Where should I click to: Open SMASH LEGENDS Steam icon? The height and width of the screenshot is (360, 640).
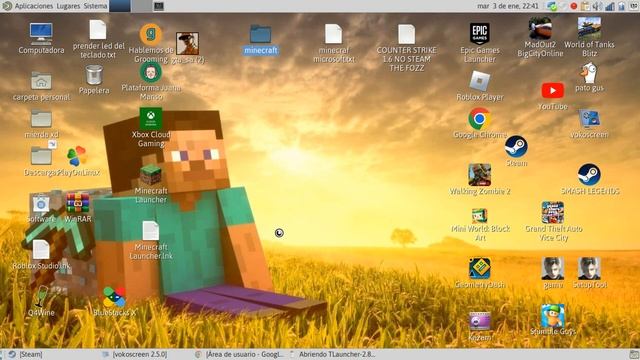tap(589, 175)
